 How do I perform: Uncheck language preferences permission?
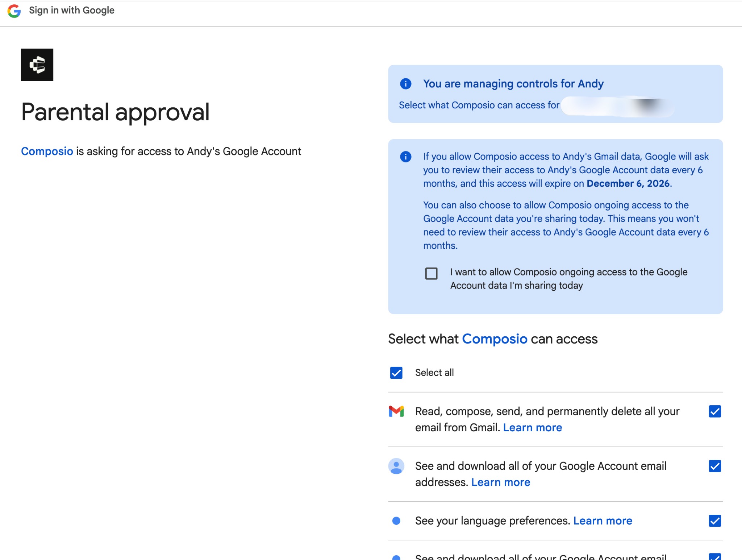(x=715, y=521)
